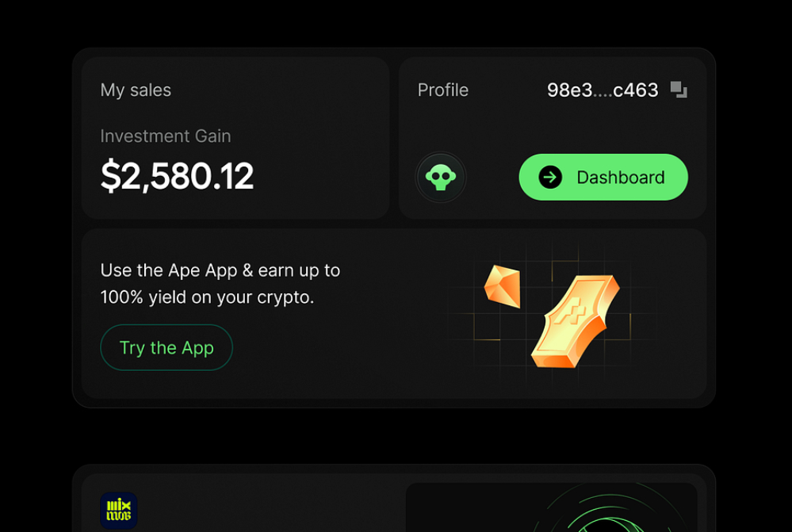The width and height of the screenshot is (792, 532).
Task: Select the My sales section header
Action: [135, 90]
